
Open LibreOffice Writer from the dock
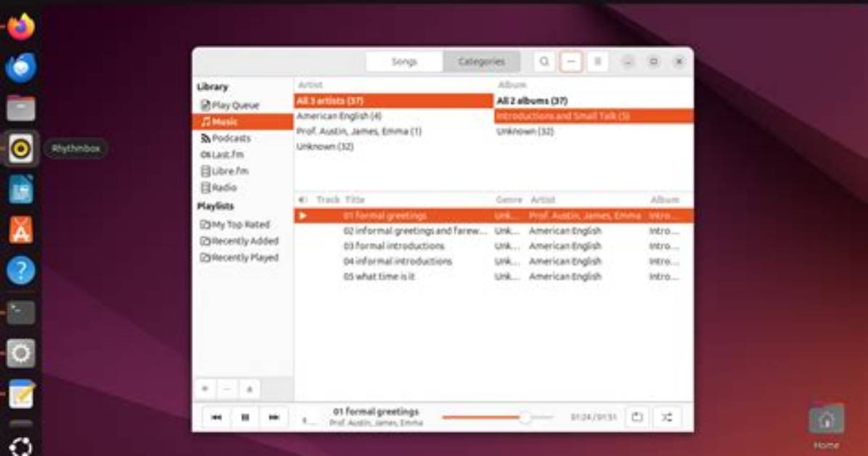point(20,189)
